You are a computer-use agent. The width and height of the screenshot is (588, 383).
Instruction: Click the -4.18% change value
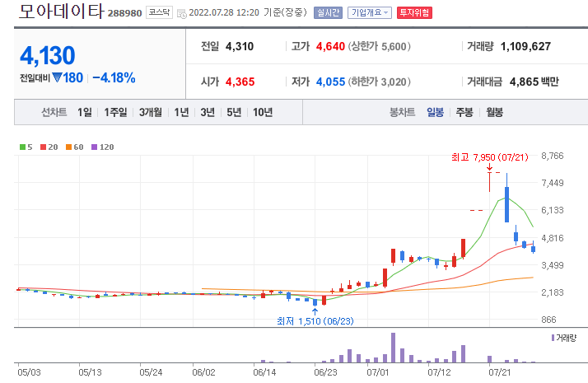click(x=114, y=78)
